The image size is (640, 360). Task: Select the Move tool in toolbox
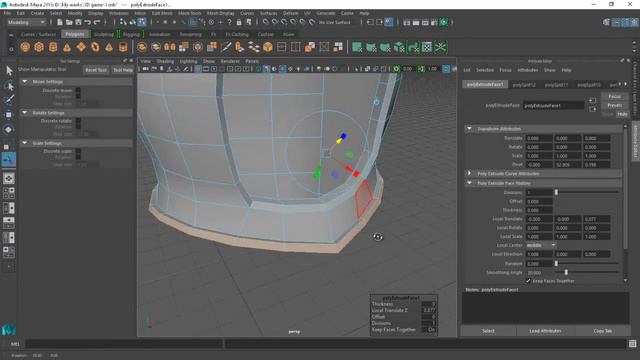click(9, 115)
